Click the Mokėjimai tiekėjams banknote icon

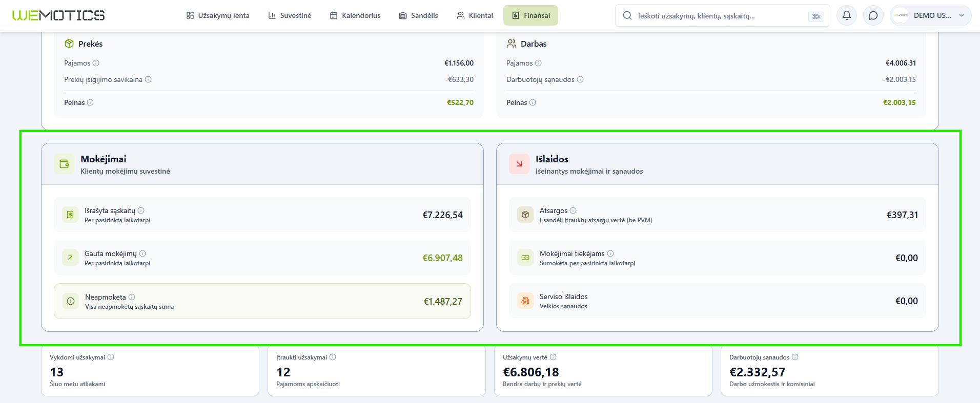[x=525, y=258]
